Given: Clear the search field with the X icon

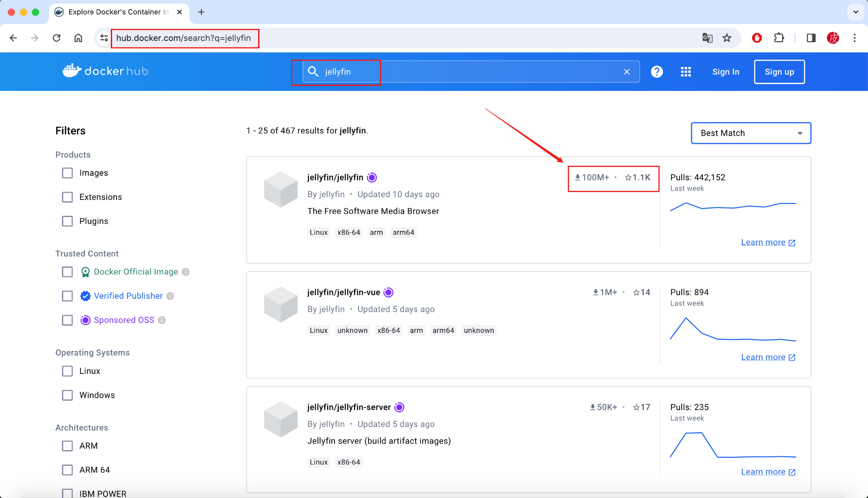Looking at the screenshot, I should click(627, 71).
